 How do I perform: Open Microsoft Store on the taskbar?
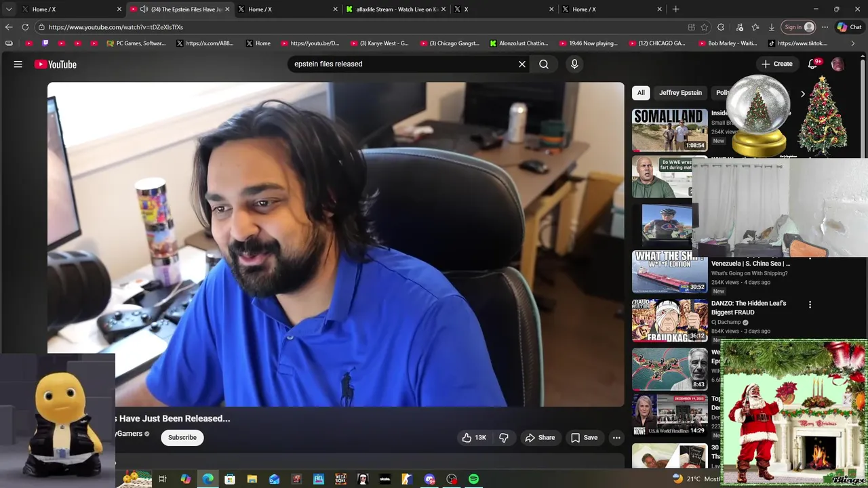tap(230, 479)
